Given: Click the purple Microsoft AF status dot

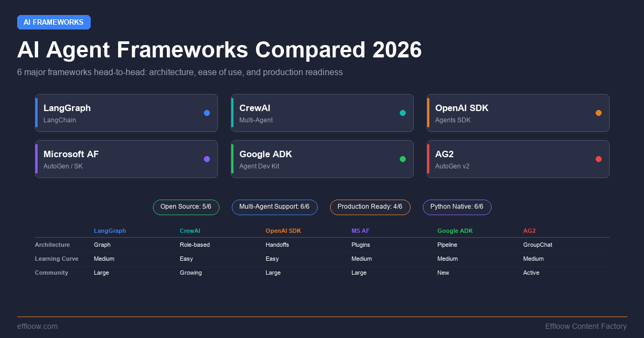Looking at the screenshot, I should point(207,159).
